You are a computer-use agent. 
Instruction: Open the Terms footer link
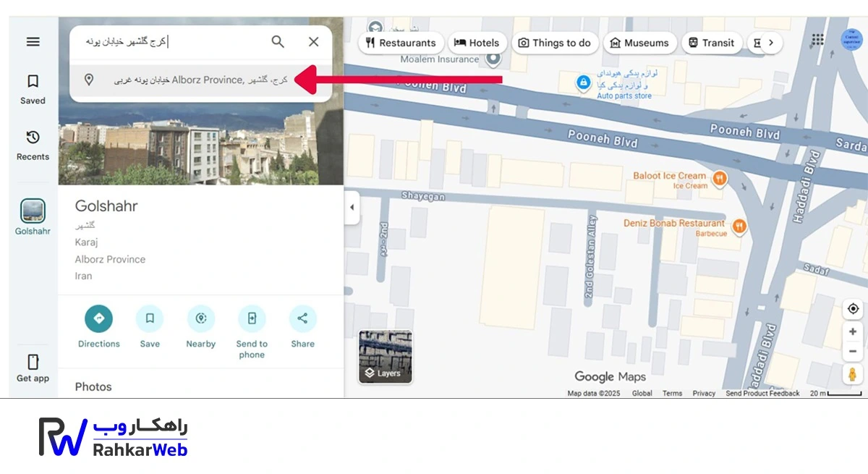coord(672,394)
